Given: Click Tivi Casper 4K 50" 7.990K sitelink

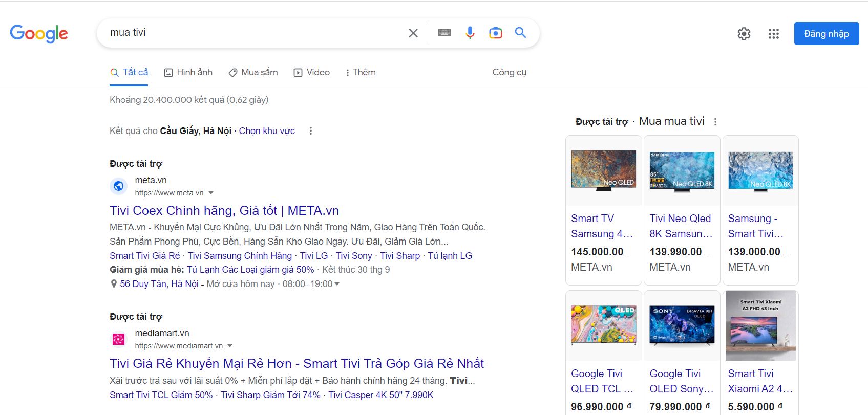Looking at the screenshot, I should (381, 395).
